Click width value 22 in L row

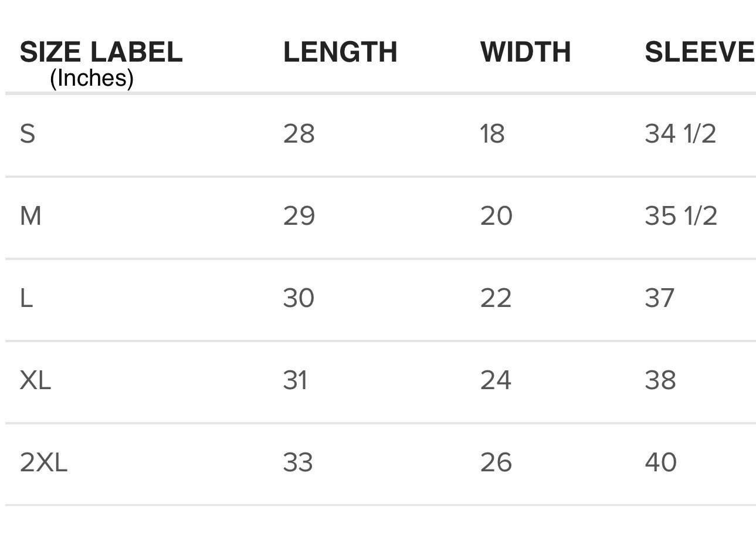click(496, 298)
